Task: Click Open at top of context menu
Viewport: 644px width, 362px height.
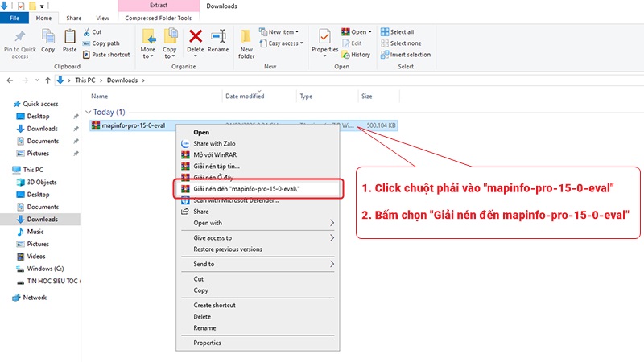Action: point(258,132)
